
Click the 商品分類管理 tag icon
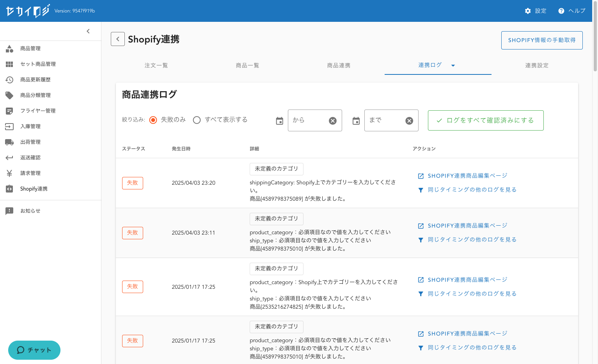click(x=9, y=95)
